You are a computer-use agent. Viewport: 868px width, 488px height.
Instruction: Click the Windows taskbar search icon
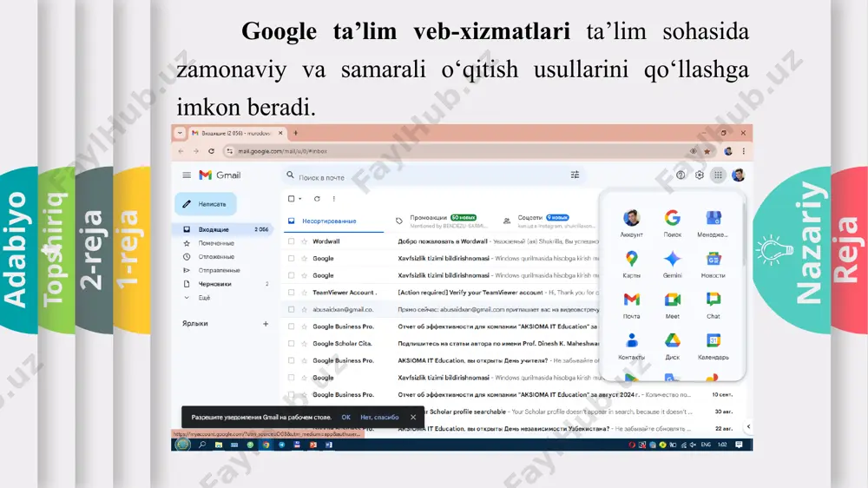202,445
